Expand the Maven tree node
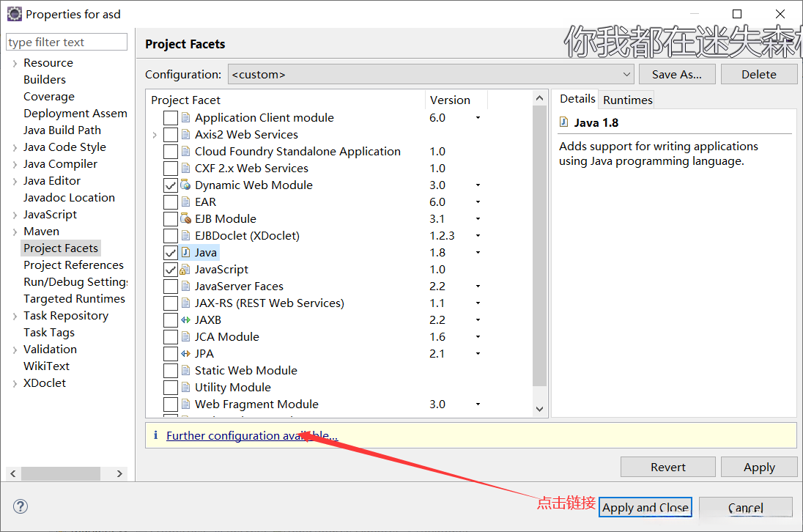Viewport: 803px width, 532px height. (x=15, y=232)
